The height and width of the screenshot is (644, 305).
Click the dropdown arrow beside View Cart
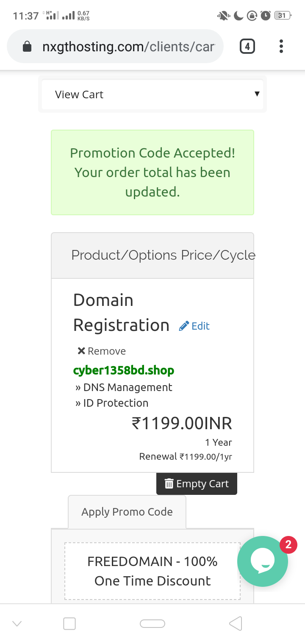coord(257,94)
